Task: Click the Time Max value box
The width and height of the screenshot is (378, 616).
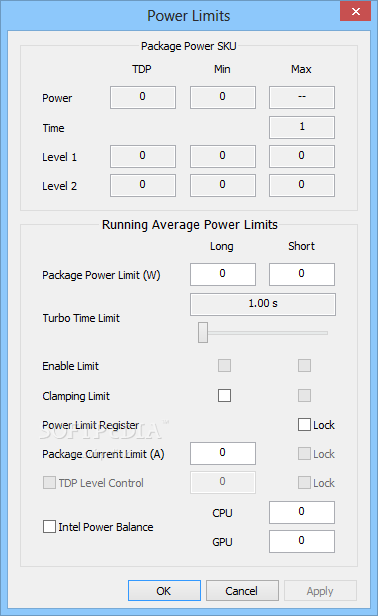Action: pos(302,127)
